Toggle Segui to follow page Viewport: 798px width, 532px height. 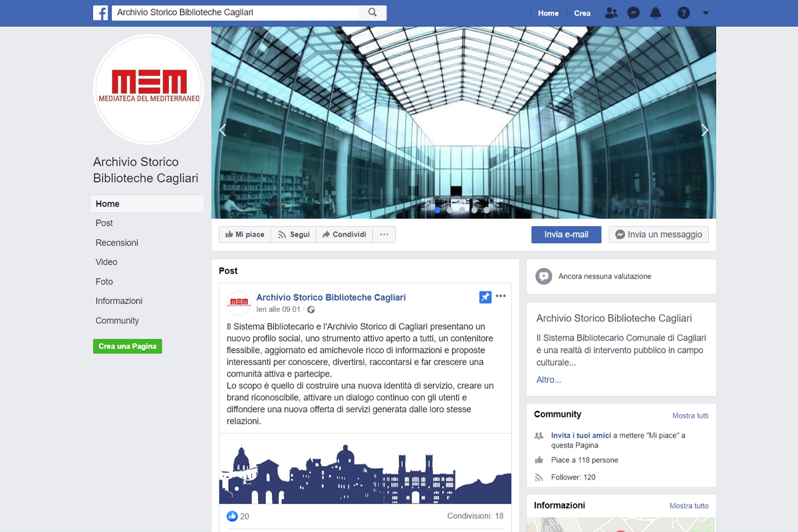[293, 235]
